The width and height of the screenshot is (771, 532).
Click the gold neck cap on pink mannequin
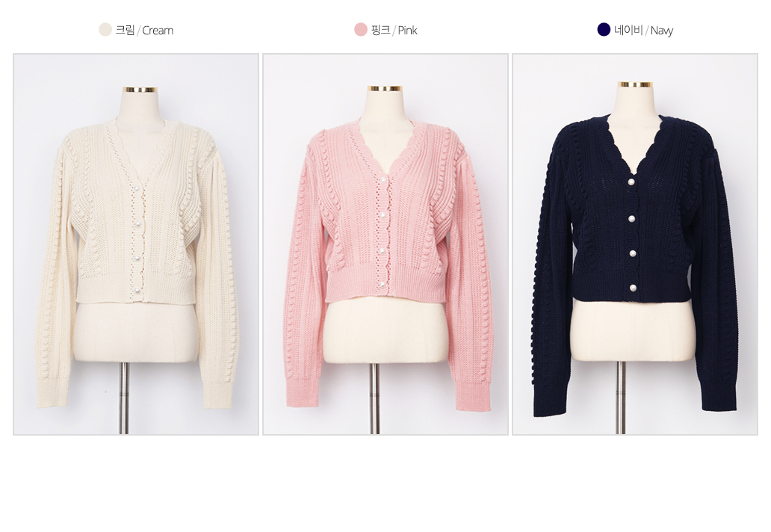tap(385, 88)
